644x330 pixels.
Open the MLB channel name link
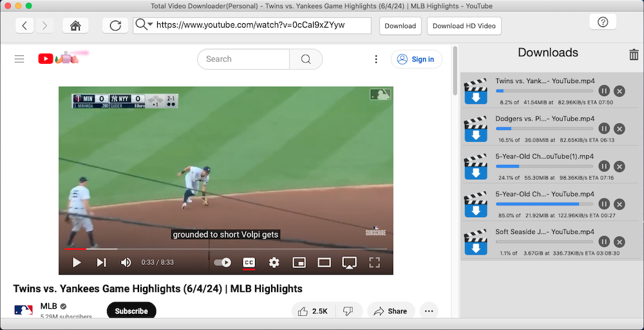tap(48, 306)
